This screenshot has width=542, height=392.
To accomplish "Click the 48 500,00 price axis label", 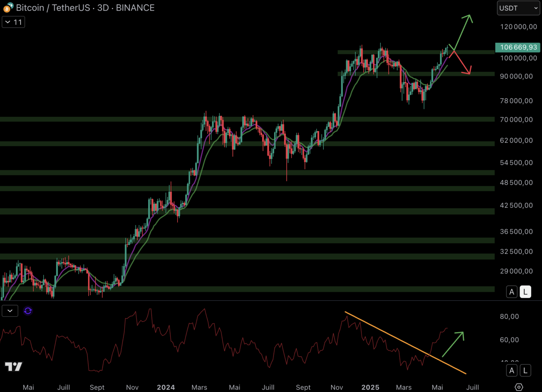I will [x=516, y=183].
